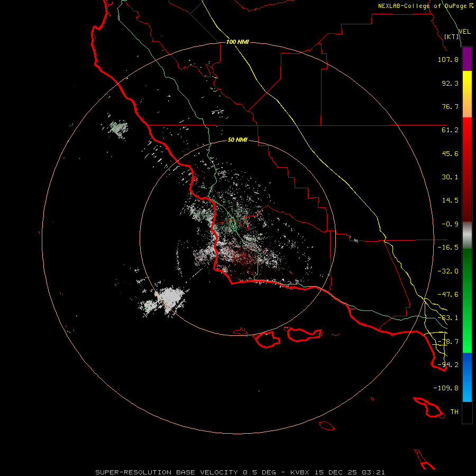
Task: Click the -16.5 legend value
Action: click(x=448, y=248)
